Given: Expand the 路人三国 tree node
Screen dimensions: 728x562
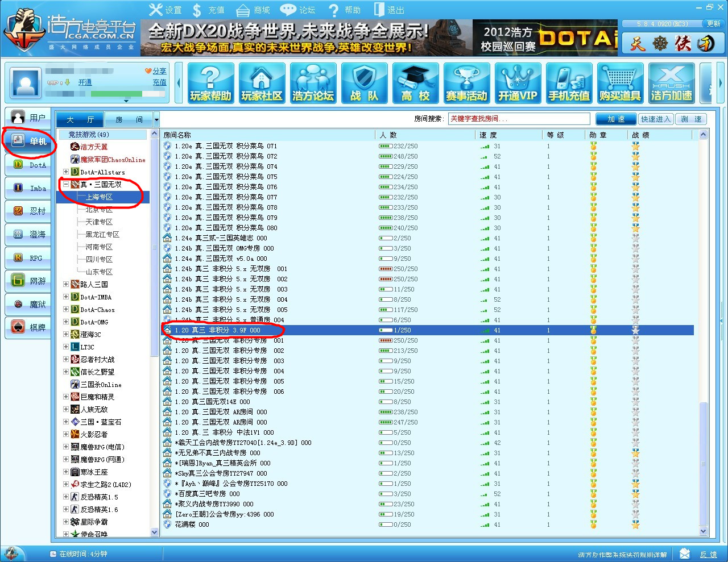Looking at the screenshot, I should pyautogui.click(x=66, y=284).
